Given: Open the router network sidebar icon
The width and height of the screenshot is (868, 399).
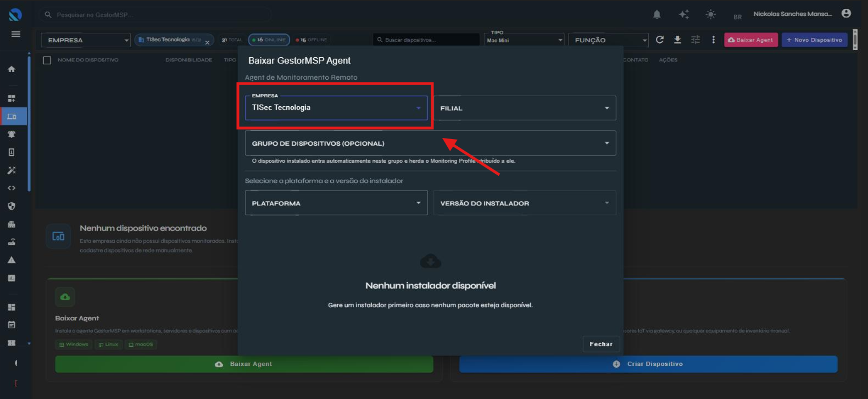Looking at the screenshot, I should click(12, 242).
